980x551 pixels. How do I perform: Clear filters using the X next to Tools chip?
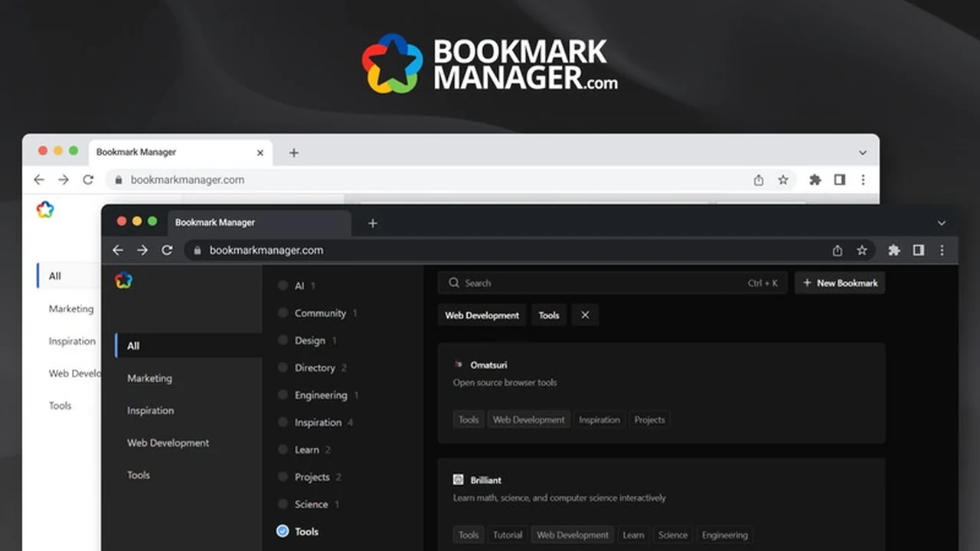[585, 315]
